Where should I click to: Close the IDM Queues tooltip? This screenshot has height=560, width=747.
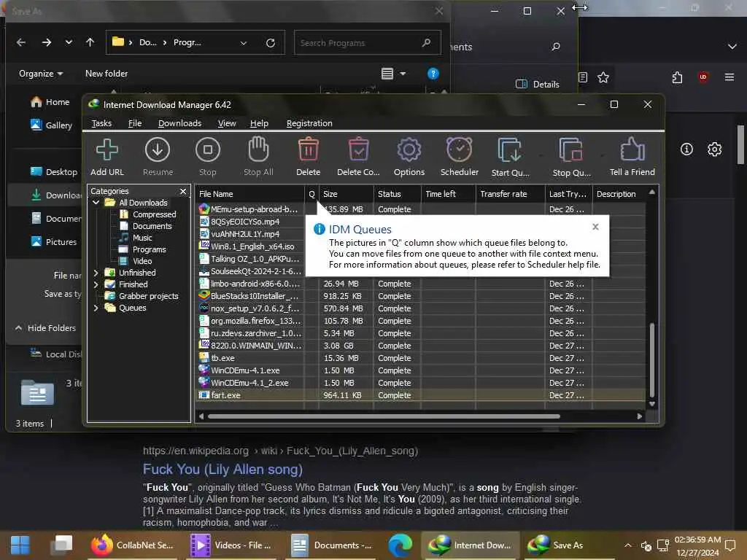[x=595, y=227]
